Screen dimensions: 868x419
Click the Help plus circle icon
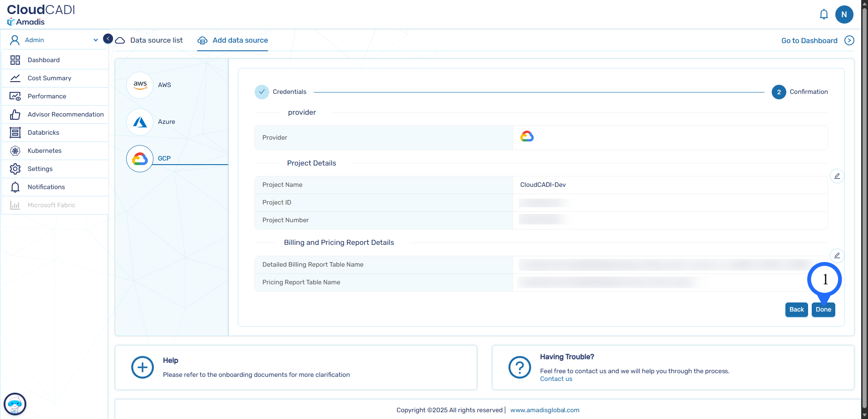click(x=143, y=367)
